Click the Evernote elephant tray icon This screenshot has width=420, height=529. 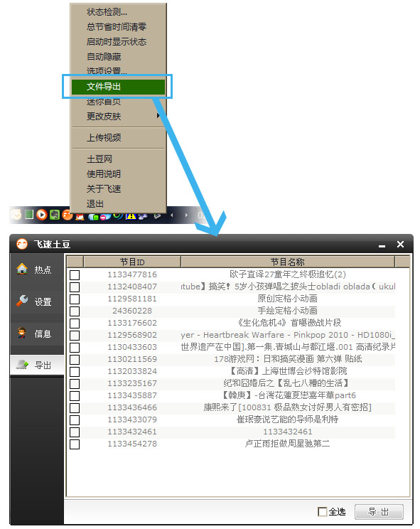(x=55, y=215)
